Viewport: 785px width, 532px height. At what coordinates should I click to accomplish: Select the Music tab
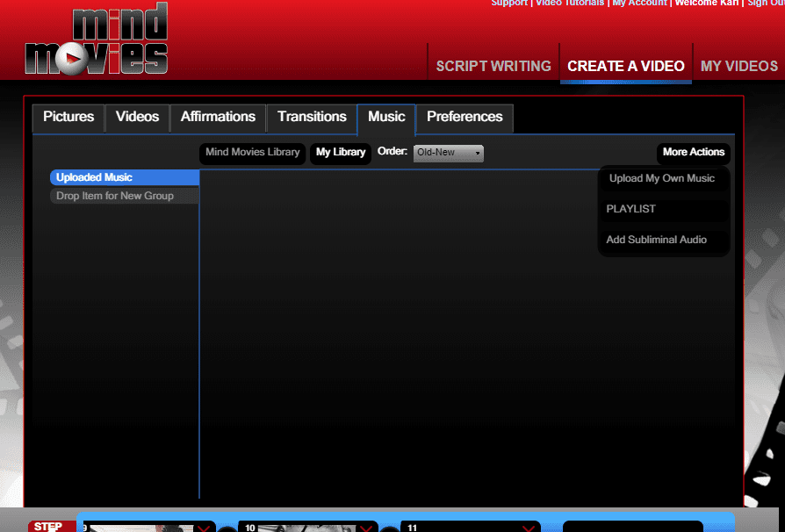[386, 119]
